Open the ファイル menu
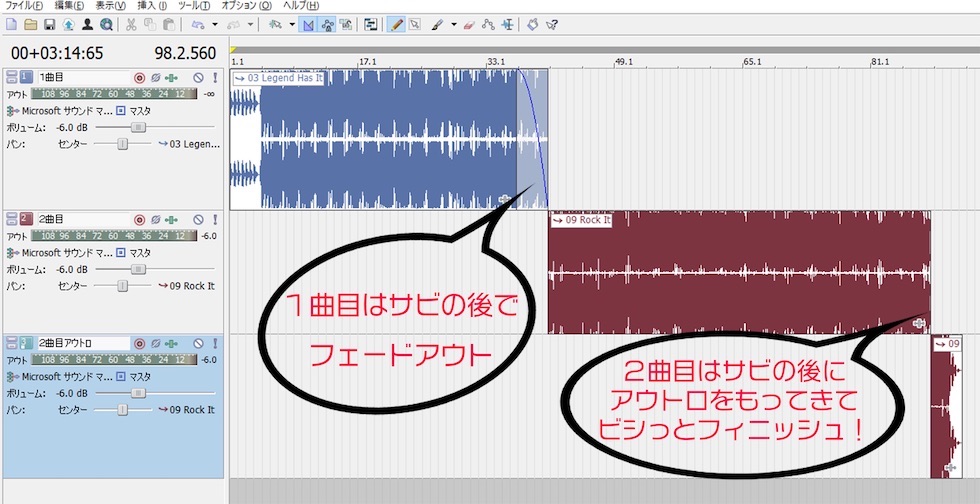Viewport: 980px width, 504px height. click(24, 6)
